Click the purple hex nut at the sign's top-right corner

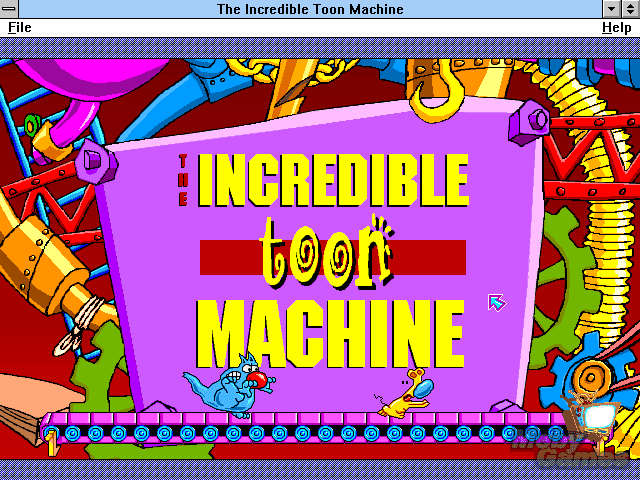point(527,125)
